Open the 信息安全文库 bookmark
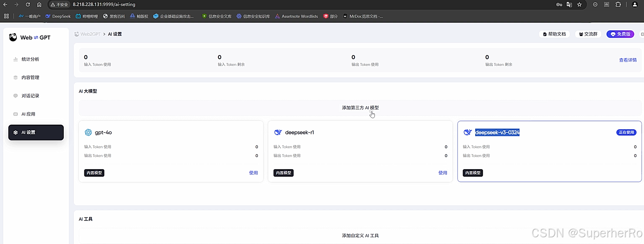 click(216, 16)
